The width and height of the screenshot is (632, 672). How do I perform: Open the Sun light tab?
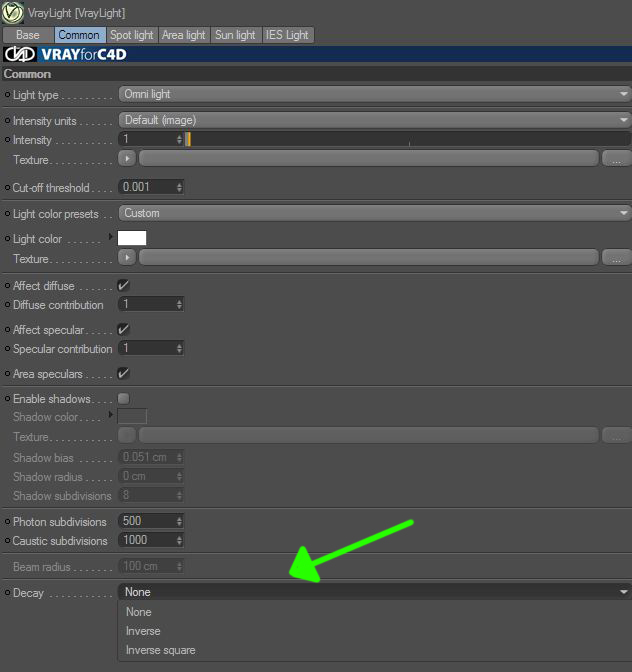coord(236,35)
